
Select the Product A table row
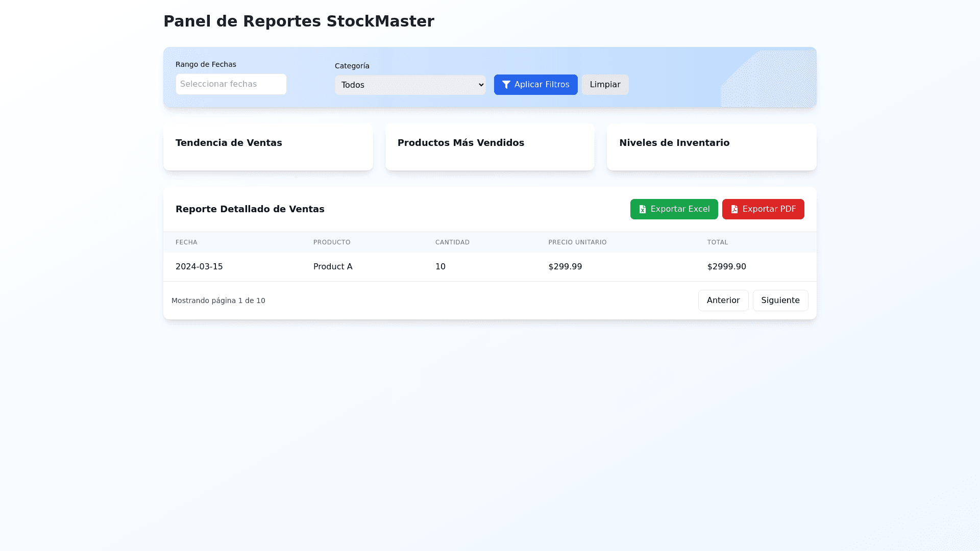489,267
